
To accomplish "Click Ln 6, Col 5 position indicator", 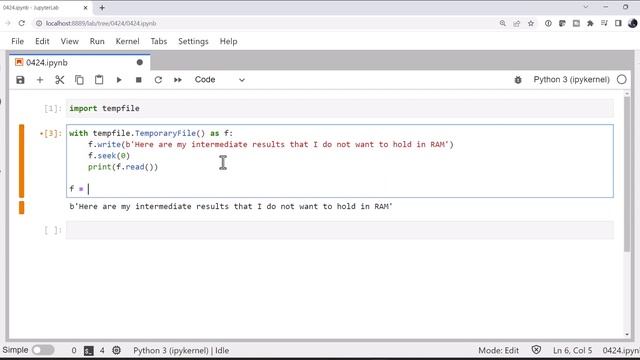I will [x=572, y=350].
